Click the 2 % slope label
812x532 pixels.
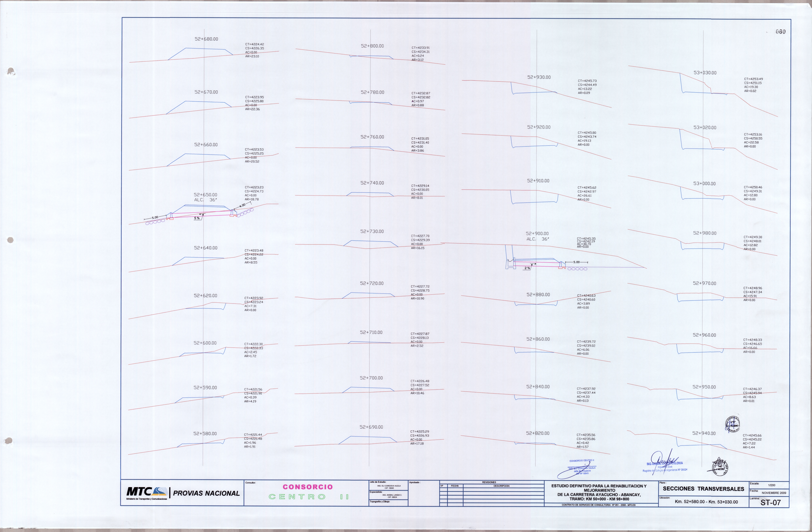pyautogui.click(x=527, y=268)
